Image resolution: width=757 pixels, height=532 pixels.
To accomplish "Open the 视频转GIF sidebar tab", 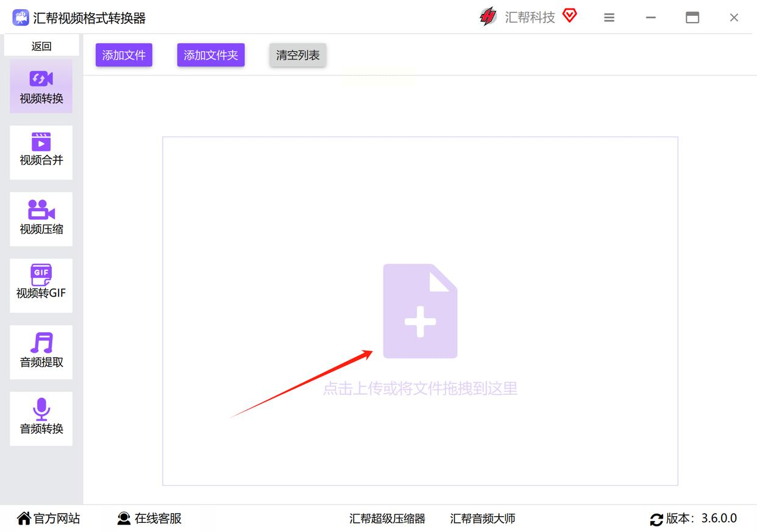I will [x=41, y=285].
